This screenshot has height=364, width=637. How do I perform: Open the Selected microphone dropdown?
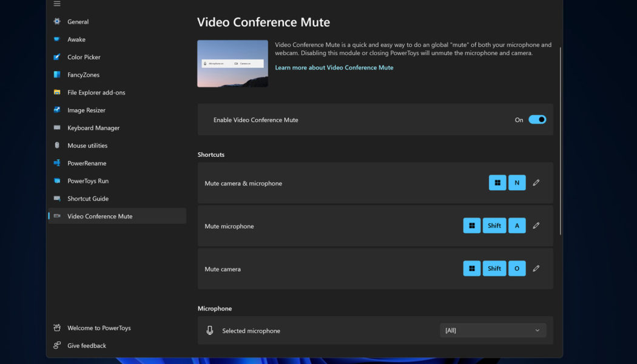coord(493,330)
